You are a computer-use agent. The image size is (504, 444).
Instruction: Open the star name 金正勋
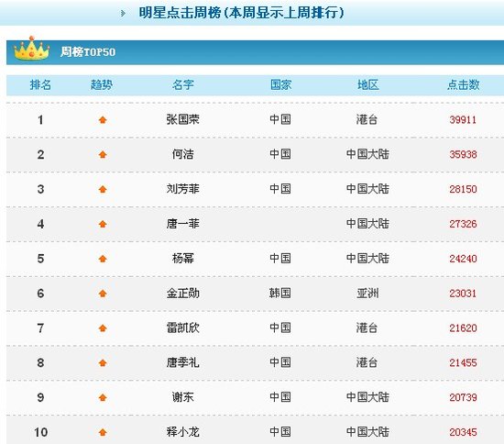pos(183,294)
